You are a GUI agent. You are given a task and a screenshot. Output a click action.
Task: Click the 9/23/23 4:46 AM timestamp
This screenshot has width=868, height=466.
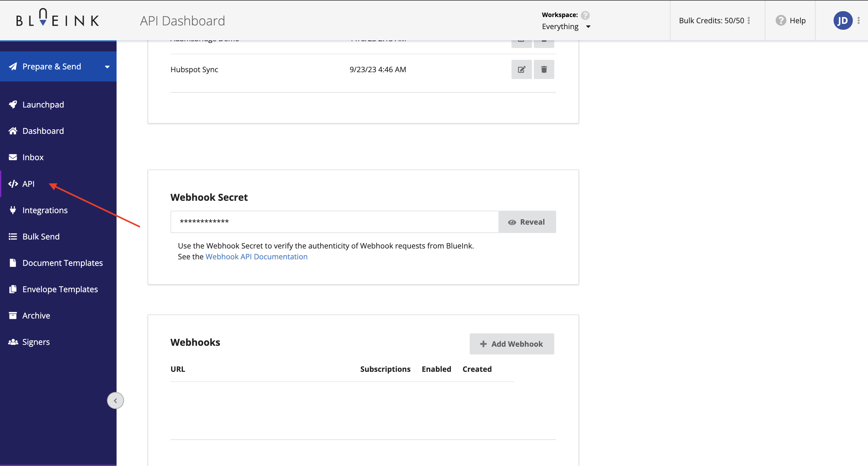378,69
